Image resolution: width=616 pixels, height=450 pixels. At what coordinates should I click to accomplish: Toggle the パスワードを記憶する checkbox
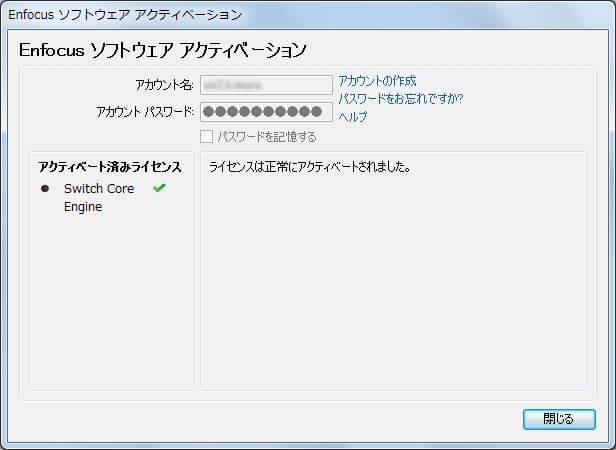click(x=206, y=136)
